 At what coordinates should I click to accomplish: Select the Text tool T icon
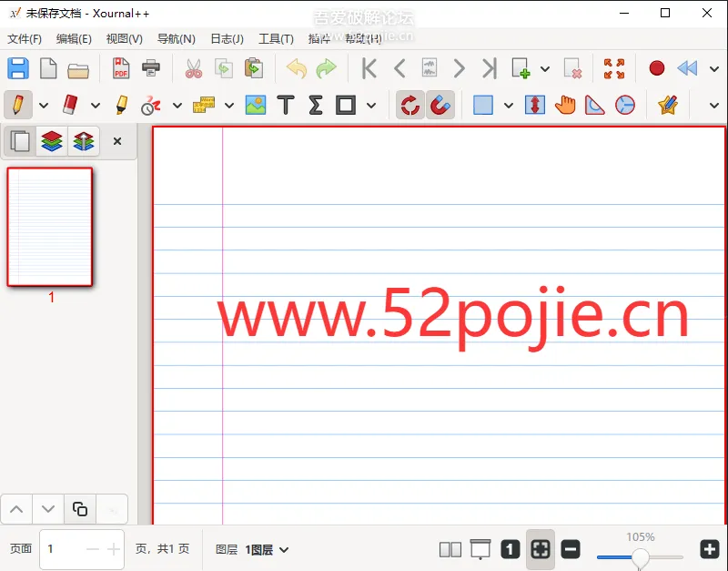click(x=286, y=105)
